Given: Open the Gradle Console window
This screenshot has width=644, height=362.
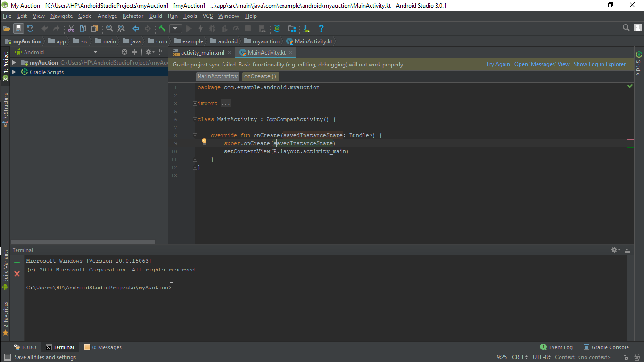Looking at the screenshot, I should tap(606, 347).
